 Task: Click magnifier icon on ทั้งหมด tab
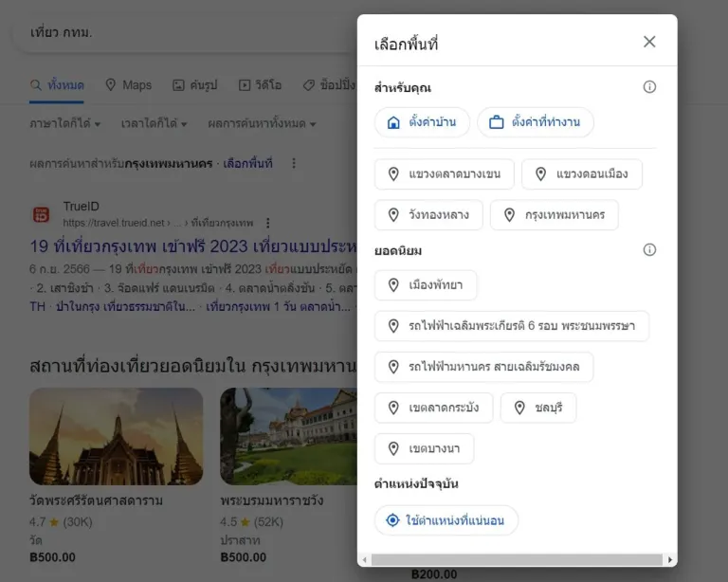click(36, 85)
